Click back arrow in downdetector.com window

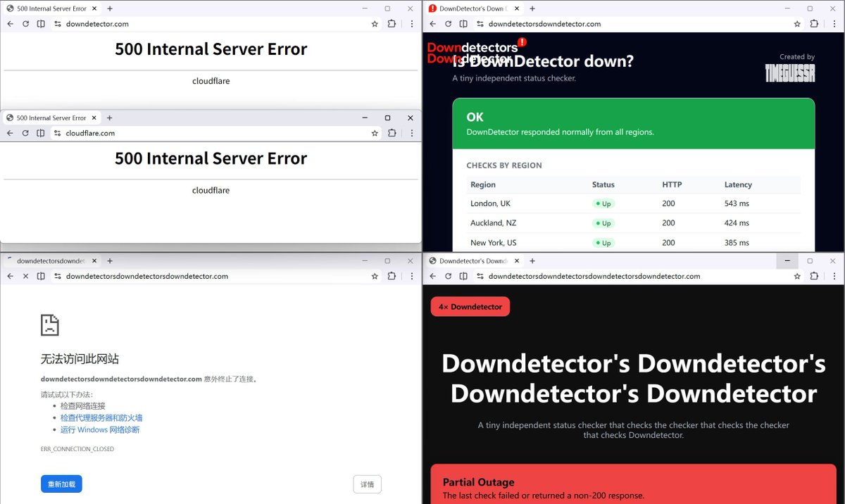(10, 23)
